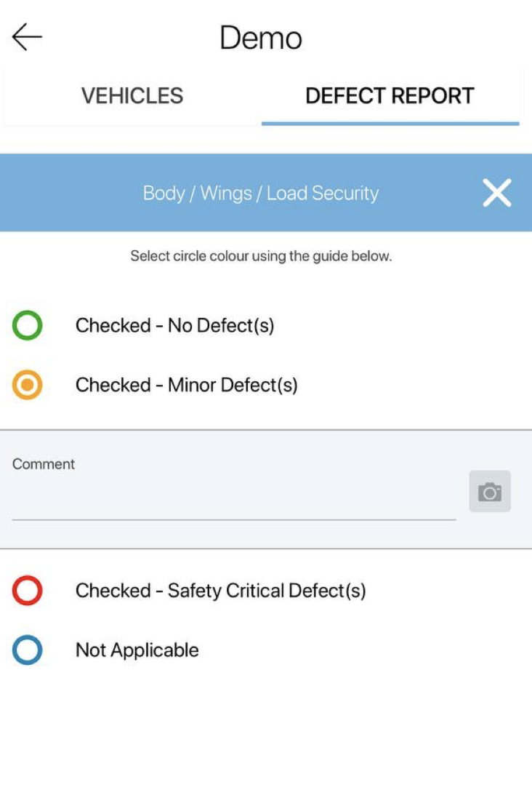Viewport: 532px width, 806px height.
Task: Tap the inner dot of the orange selected radio
Action: point(28,385)
